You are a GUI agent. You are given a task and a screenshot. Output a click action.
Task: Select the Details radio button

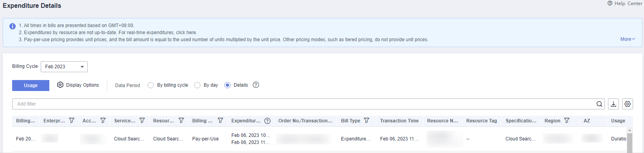[227, 85]
